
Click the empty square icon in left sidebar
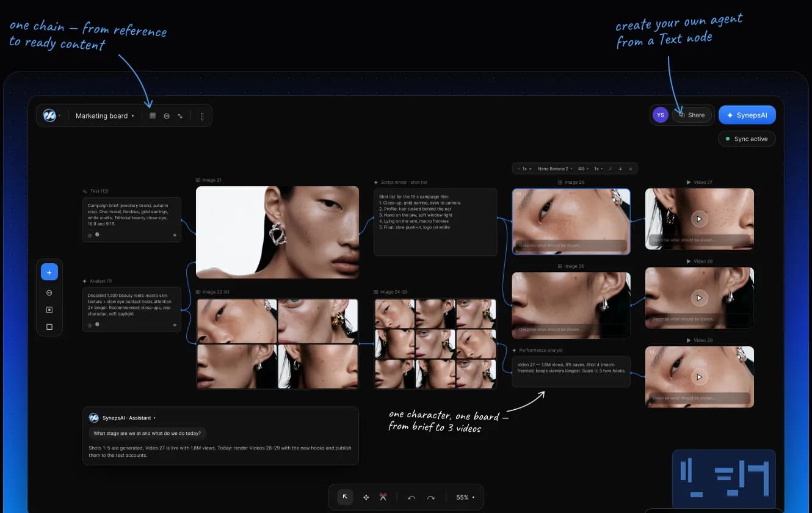[49, 327]
